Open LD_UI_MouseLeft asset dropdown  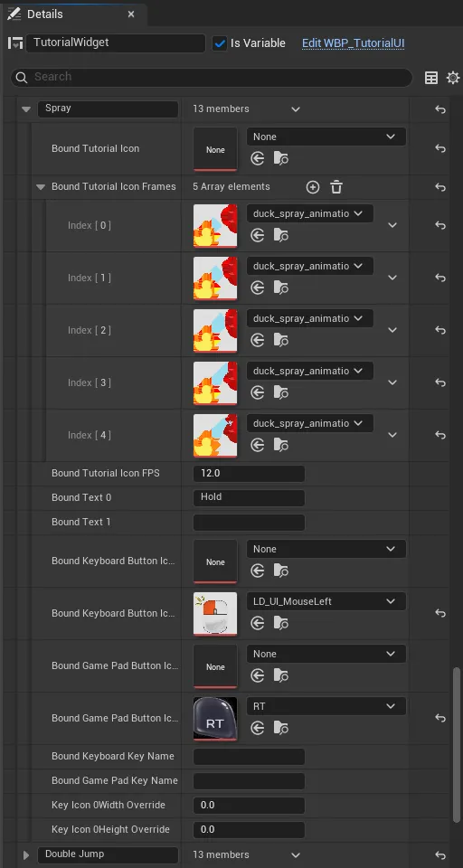click(326, 601)
